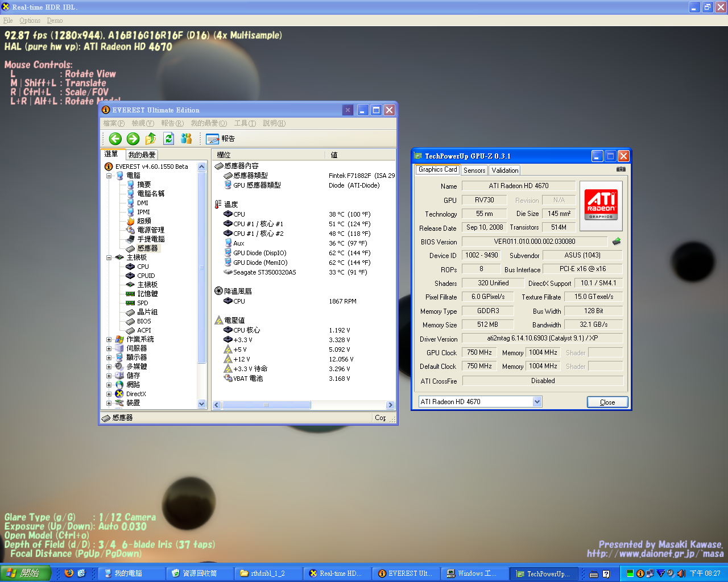Image resolution: width=728 pixels, height=582 pixels.
Task: Click the Seagate ST3500320AS temperature row
Action: (x=304, y=272)
